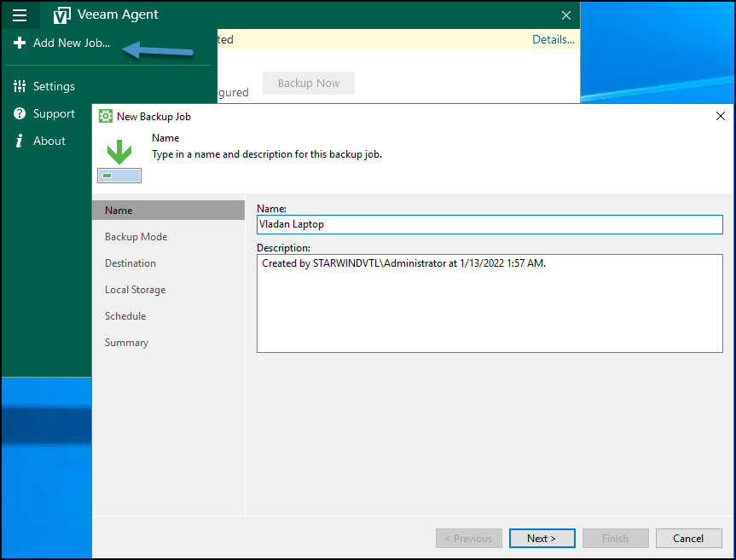736x560 pixels.
Task: Click the Support question mark icon
Action: pos(20,113)
